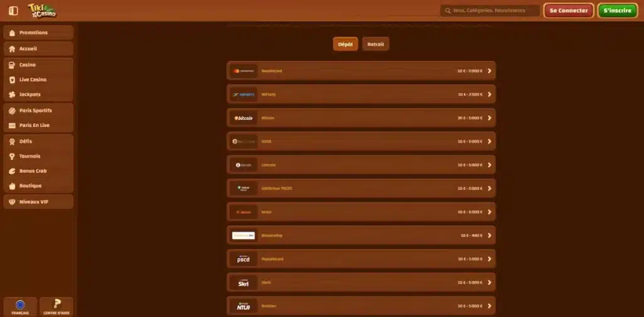Screen dimensions: 644x317
Task: Expand the Bitcoin row chevron
Action: pyautogui.click(x=489, y=118)
